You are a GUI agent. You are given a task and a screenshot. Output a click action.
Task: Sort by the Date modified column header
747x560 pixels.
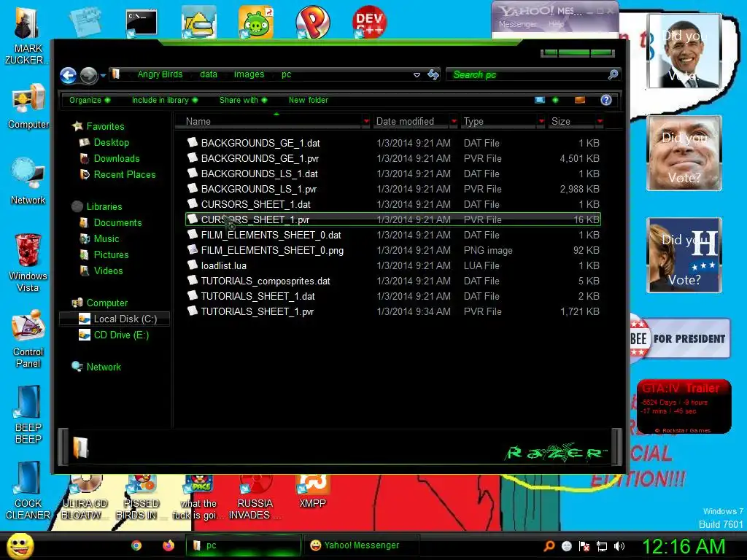point(411,122)
